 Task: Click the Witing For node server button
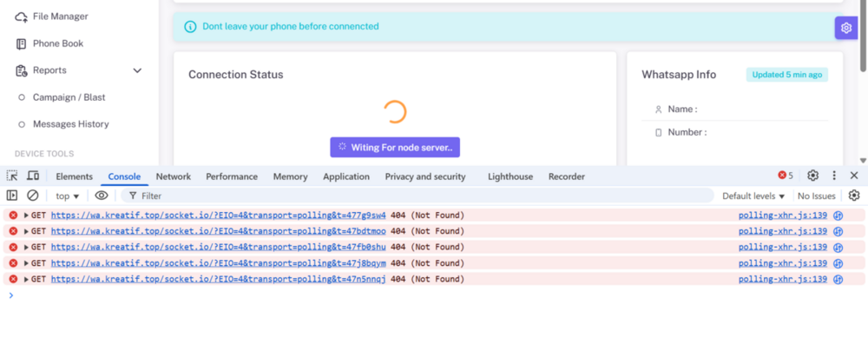click(x=395, y=148)
